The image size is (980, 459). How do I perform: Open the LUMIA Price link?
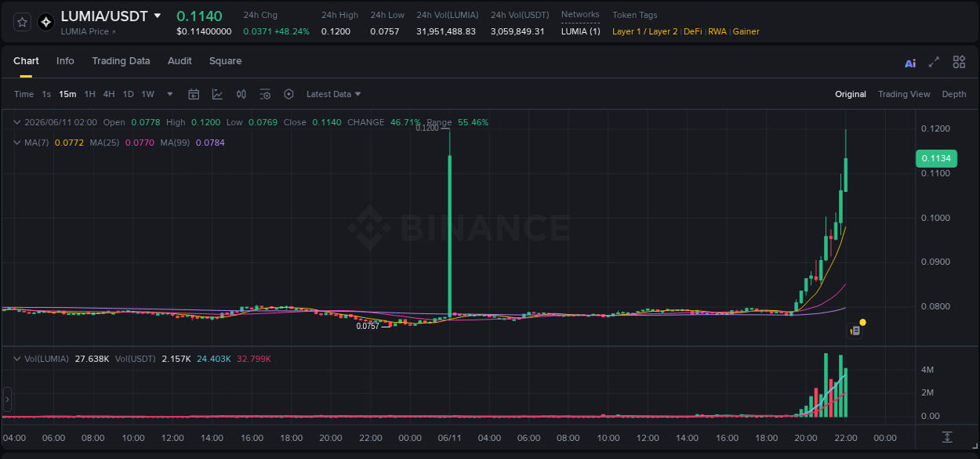tap(88, 31)
